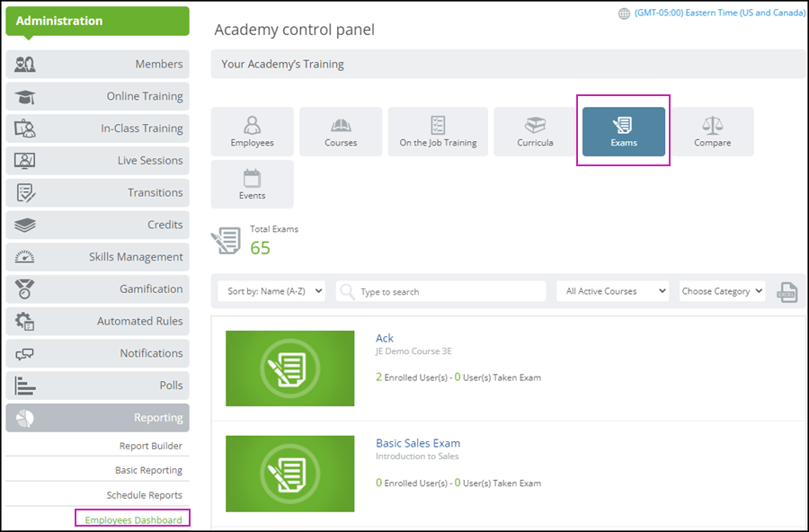Open the Basic Sales Exam link
The image size is (809, 532).
(418, 443)
